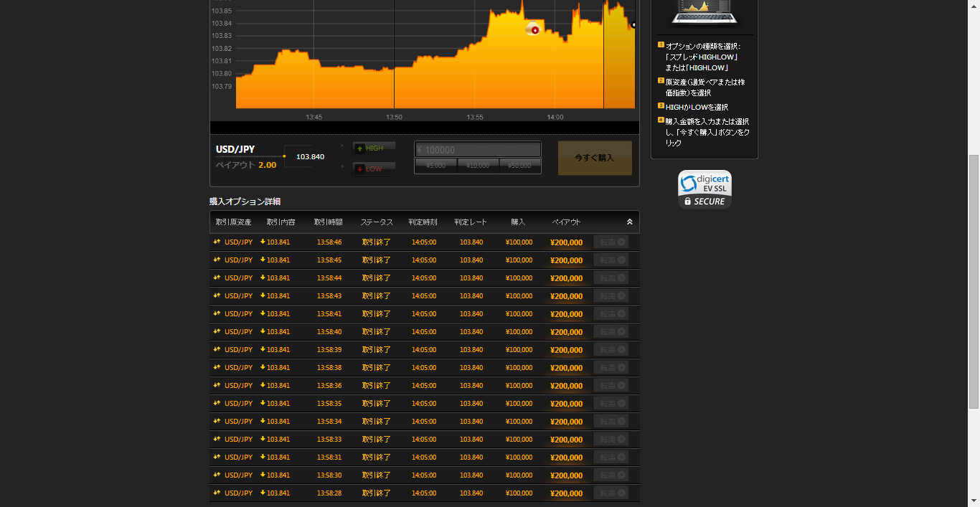Click the 14:00 label on chart time axis
980x507 pixels.
[555, 117]
